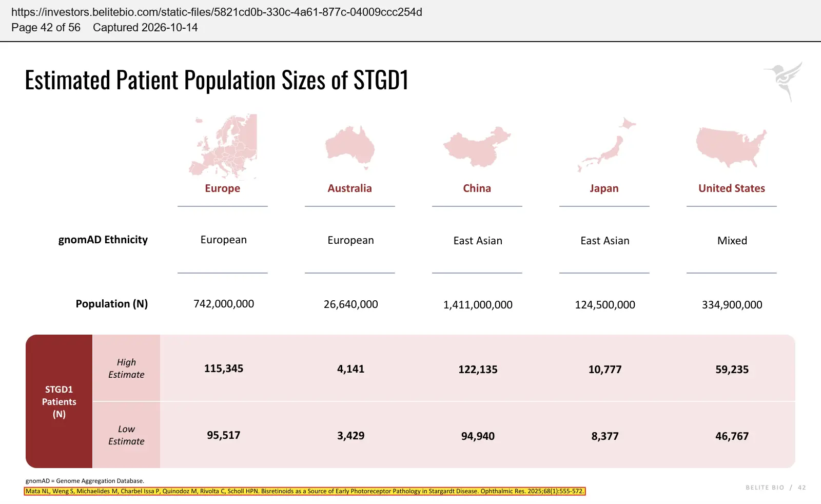Viewport: 821px width, 504px height.
Task: Click population value 26,640,000
Action: pyautogui.click(x=351, y=304)
